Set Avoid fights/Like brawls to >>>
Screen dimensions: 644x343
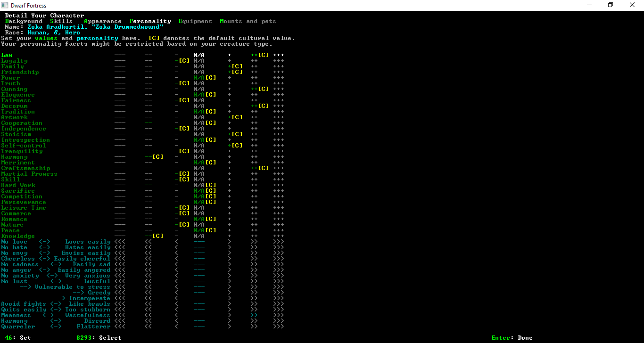278,304
